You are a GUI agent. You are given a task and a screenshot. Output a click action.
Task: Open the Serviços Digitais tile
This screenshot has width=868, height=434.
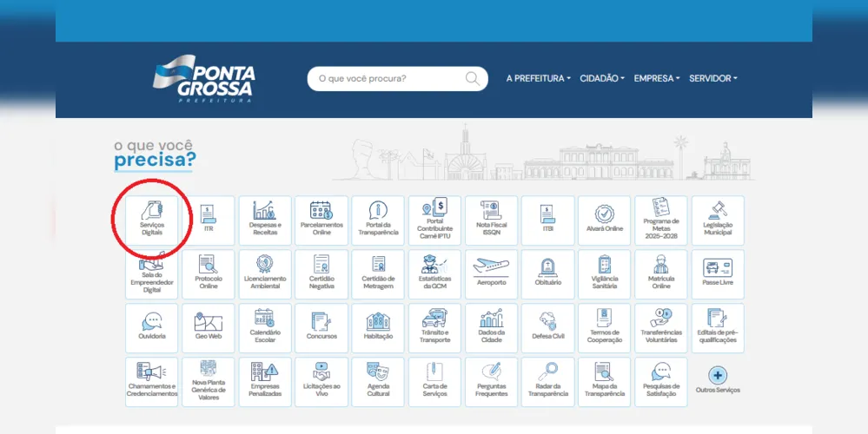(x=152, y=220)
